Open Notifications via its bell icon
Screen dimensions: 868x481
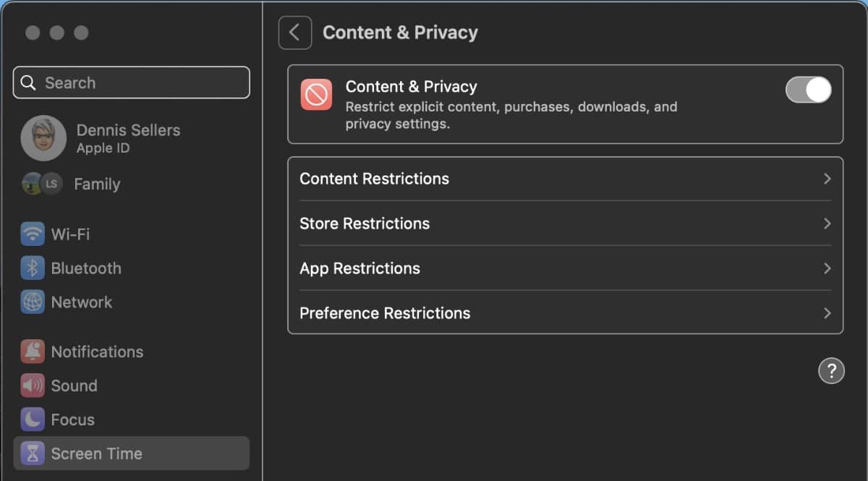33,352
